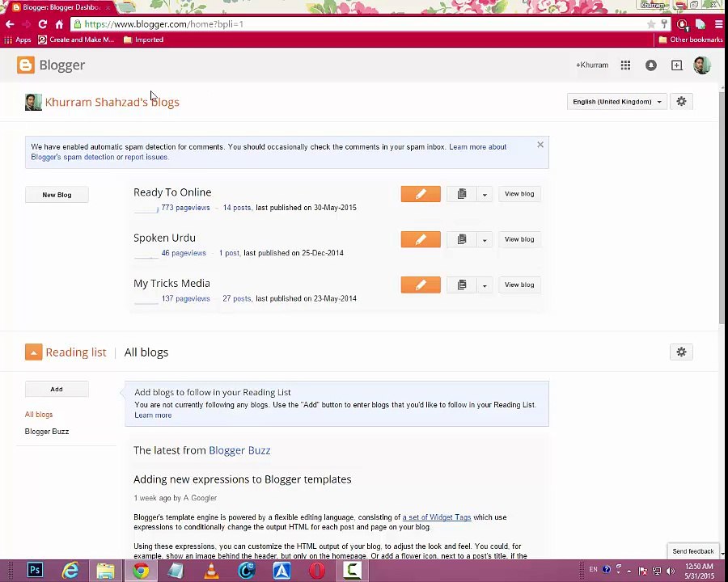Open 137 pageviews stats link
Image resolution: width=728 pixels, height=582 pixels.
[x=186, y=298]
